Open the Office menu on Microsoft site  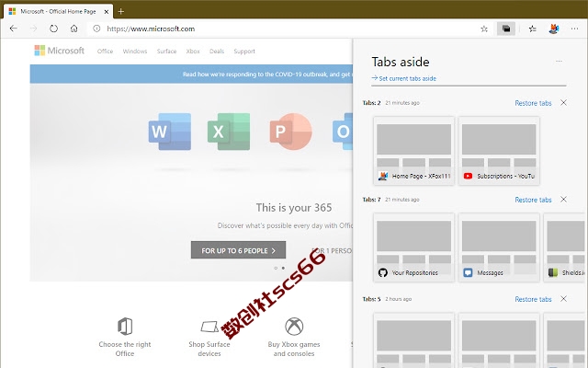(105, 52)
